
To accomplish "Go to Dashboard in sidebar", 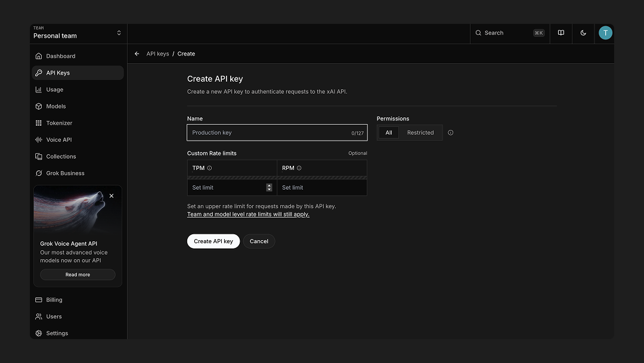I will 78,56.
